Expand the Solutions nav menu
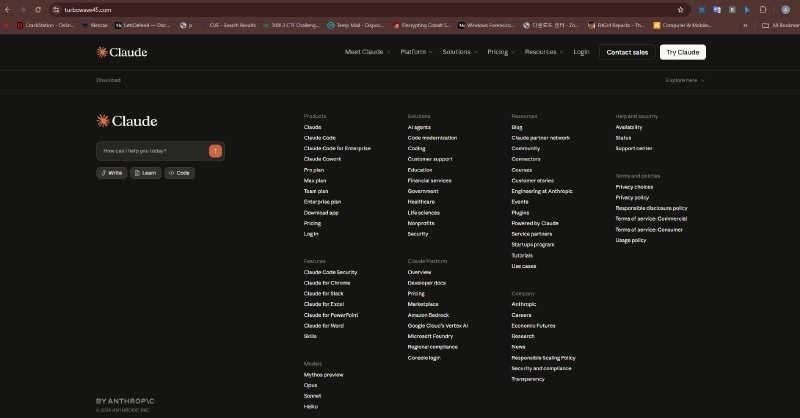 [460, 52]
